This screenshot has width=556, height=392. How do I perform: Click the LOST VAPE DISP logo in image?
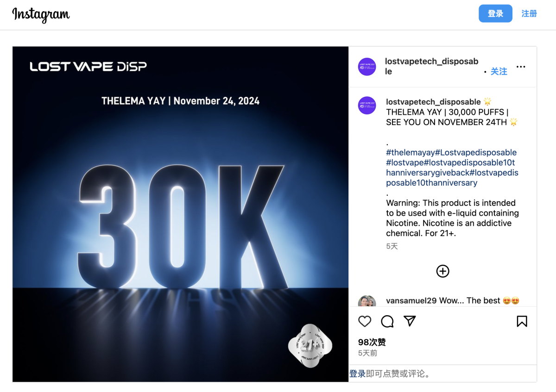coord(88,67)
